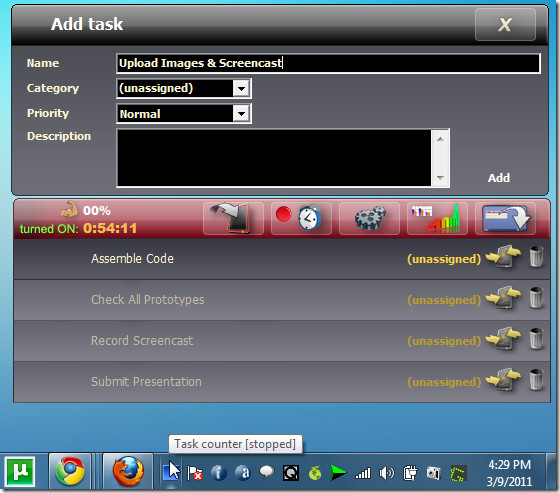Click the Name input field
The width and height of the screenshot is (560, 493).
328,63
